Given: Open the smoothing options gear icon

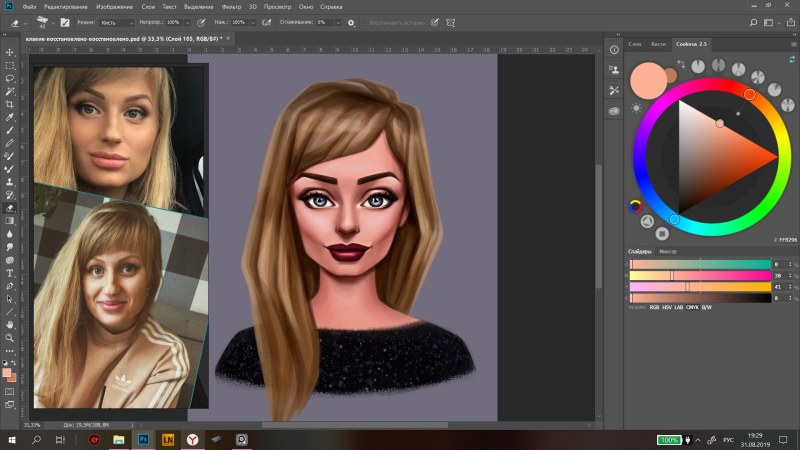Looking at the screenshot, I should click(351, 22).
